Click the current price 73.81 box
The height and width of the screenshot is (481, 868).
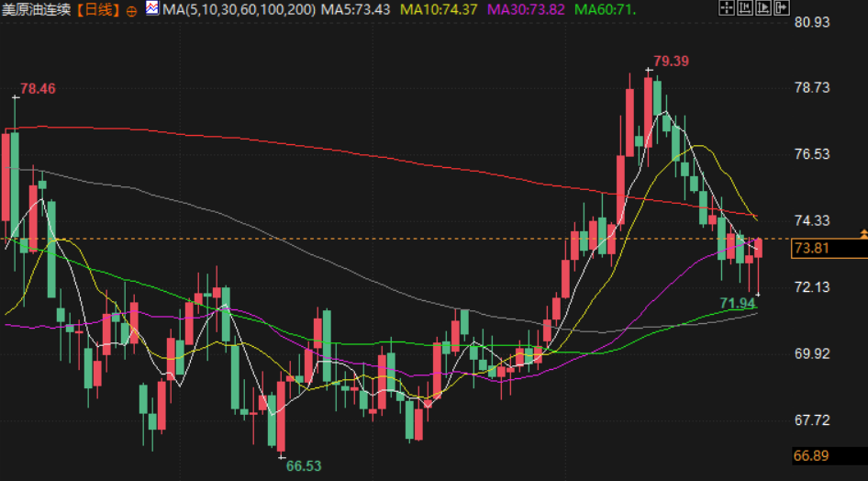pyautogui.click(x=829, y=248)
